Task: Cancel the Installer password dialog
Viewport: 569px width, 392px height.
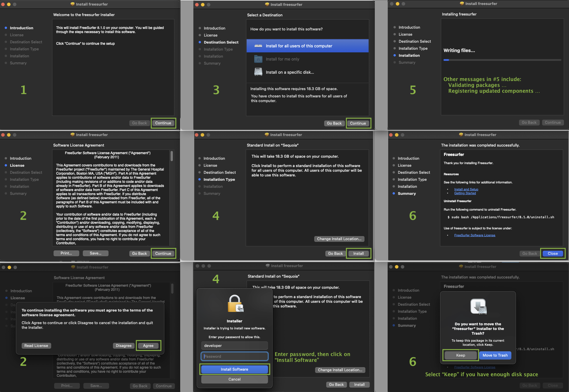Action: [234, 379]
